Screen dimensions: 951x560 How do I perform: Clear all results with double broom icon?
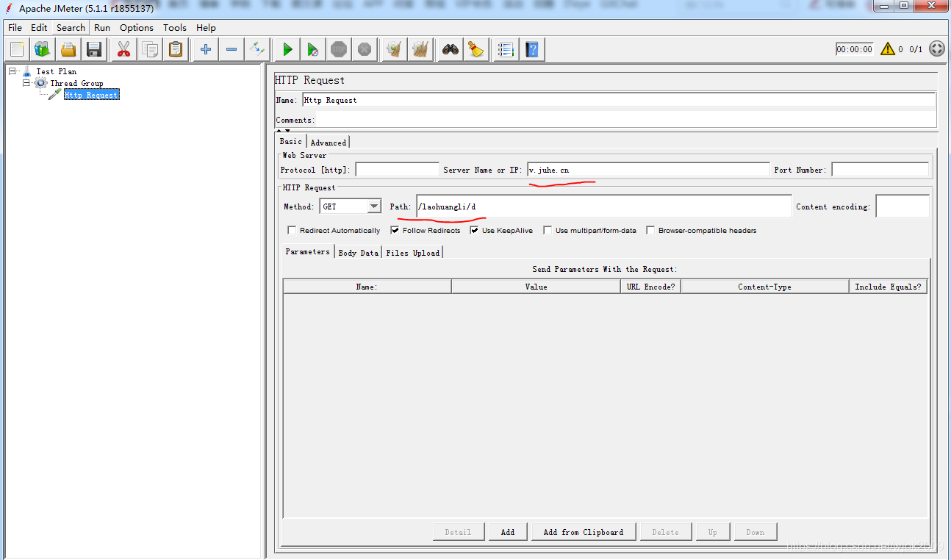pos(420,49)
